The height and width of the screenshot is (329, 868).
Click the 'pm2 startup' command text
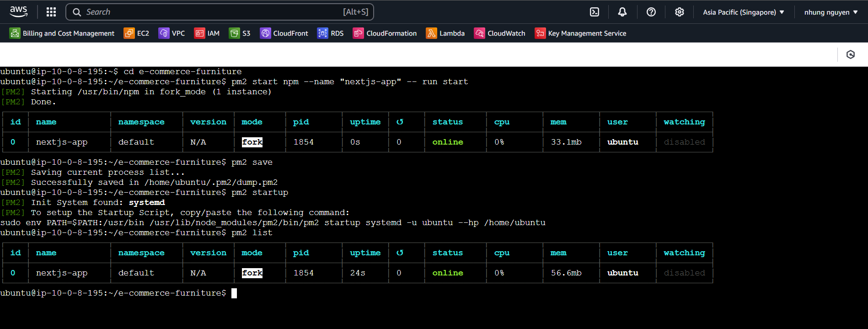pos(260,193)
